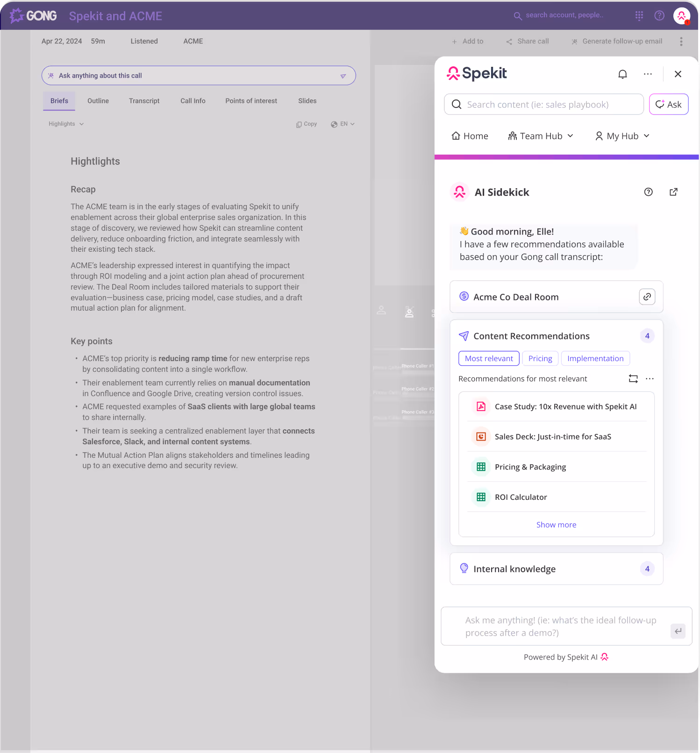Open the Gong apps grid icon
This screenshot has width=700, height=753.
click(x=639, y=15)
